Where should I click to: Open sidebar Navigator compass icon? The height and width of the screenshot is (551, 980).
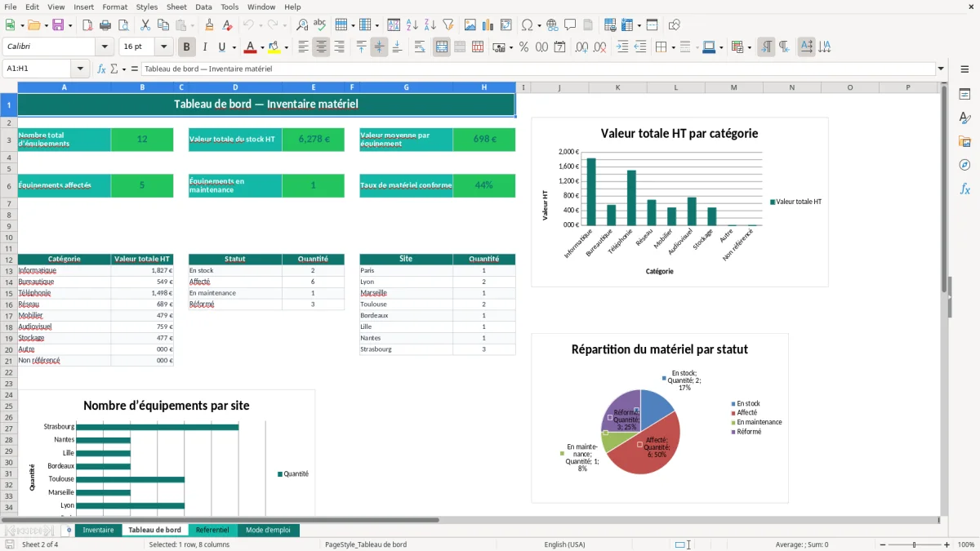point(964,165)
